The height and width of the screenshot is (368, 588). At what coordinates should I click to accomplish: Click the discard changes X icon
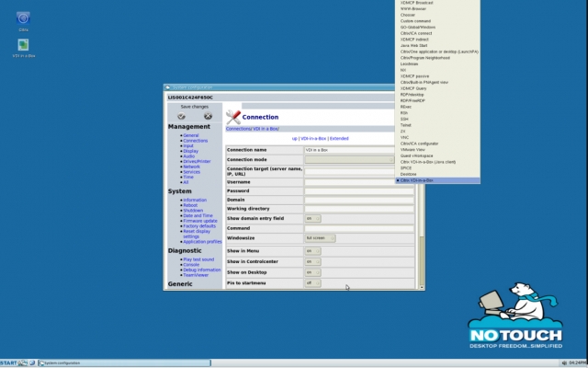[208, 116]
